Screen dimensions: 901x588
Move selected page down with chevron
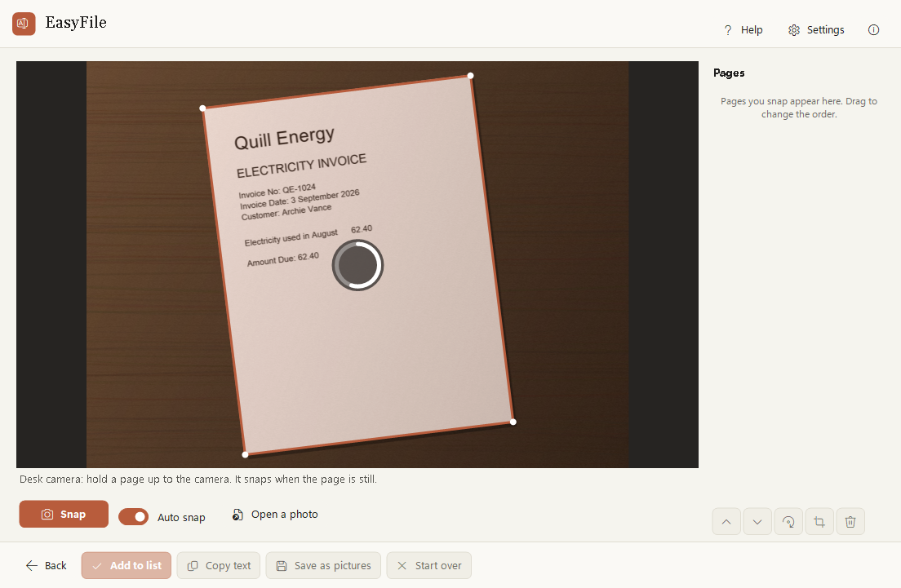757,521
